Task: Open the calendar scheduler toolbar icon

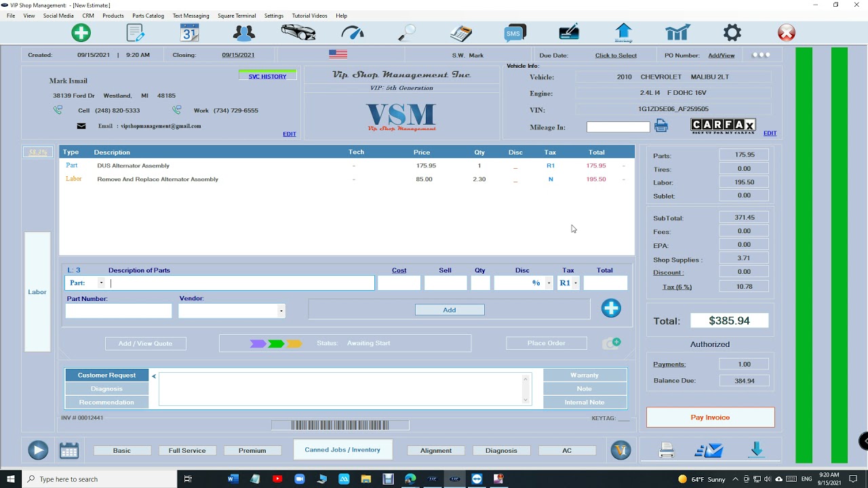Action: 189,33
